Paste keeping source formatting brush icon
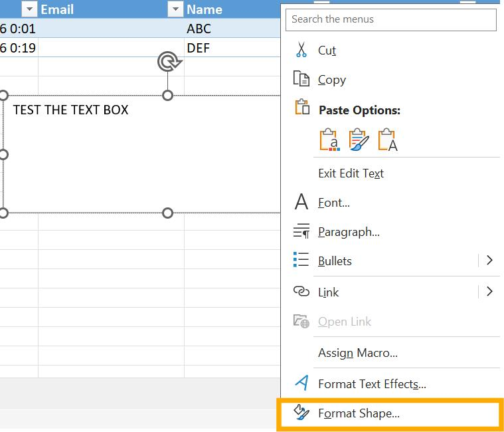Image resolution: width=504 pixels, height=432 pixels. click(359, 140)
